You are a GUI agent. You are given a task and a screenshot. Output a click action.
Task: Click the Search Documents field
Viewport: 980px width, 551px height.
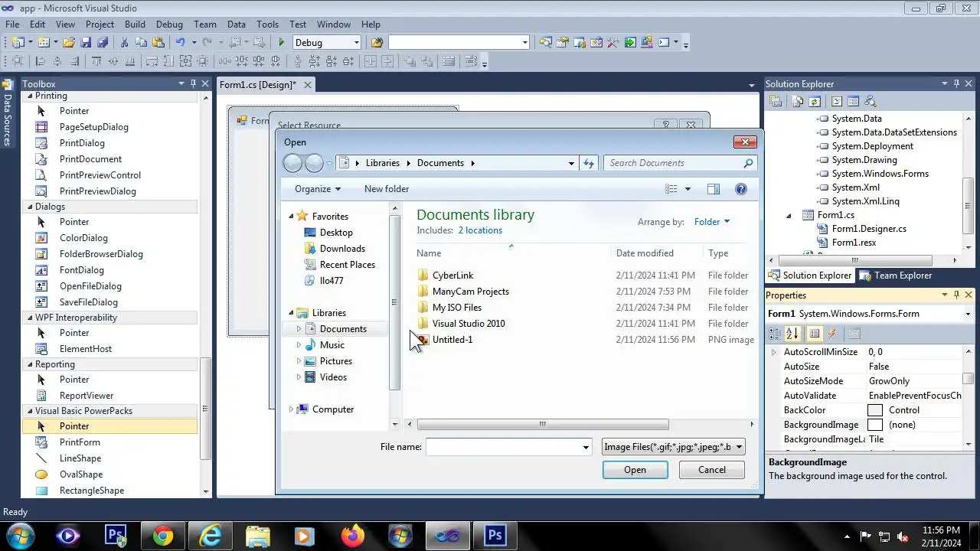(680, 163)
